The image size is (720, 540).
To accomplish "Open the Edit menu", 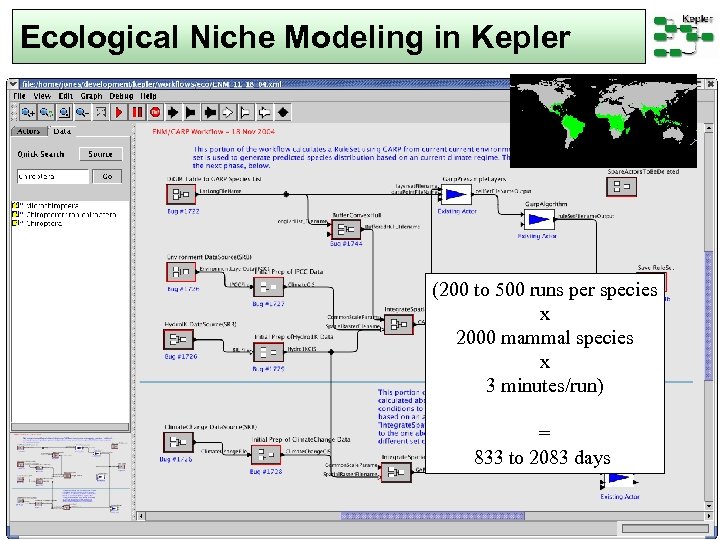I will pyautogui.click(x=66, y=96).
